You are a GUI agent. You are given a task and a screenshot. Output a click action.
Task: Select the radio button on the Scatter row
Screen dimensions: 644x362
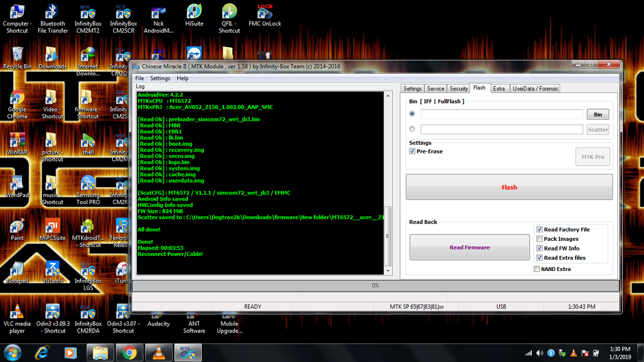coord(413,129)
